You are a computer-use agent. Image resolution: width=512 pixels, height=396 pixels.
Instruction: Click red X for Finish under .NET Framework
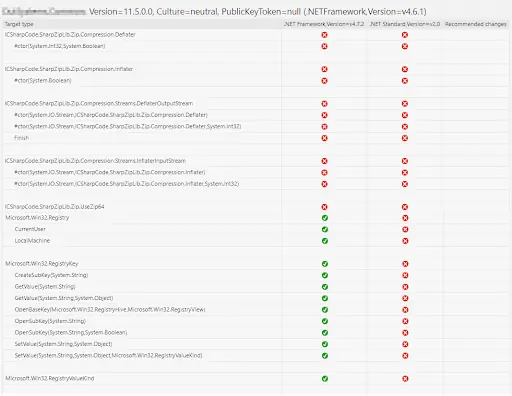point(324,138)
